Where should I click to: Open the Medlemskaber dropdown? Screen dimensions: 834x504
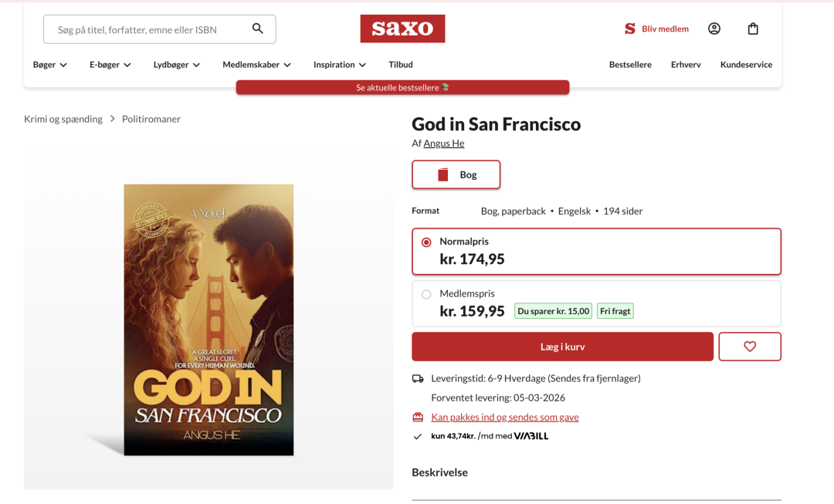point(256,65)
